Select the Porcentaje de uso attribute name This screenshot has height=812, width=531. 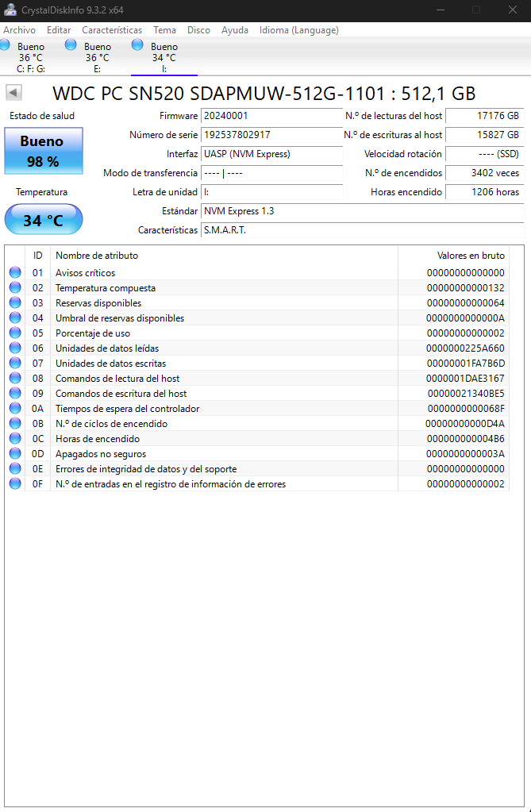pos(93,333)
